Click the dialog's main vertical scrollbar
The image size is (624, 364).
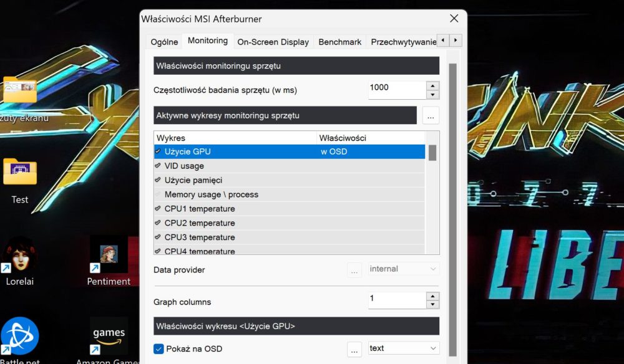[452, 209]
